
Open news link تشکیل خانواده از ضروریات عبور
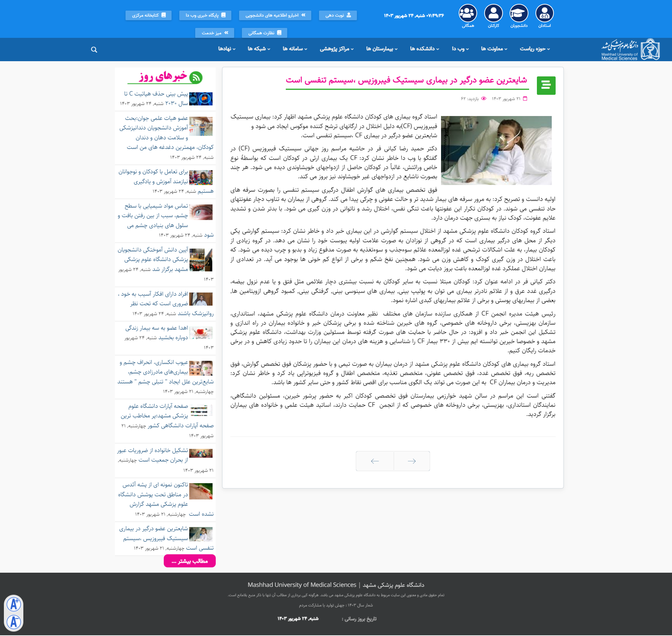(152, 455)
